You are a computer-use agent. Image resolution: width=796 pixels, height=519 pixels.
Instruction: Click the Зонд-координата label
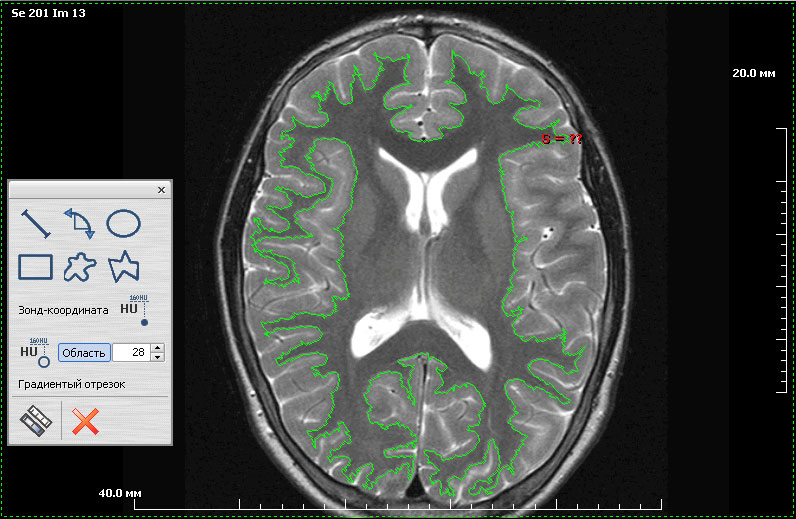(x=63, y=310)
